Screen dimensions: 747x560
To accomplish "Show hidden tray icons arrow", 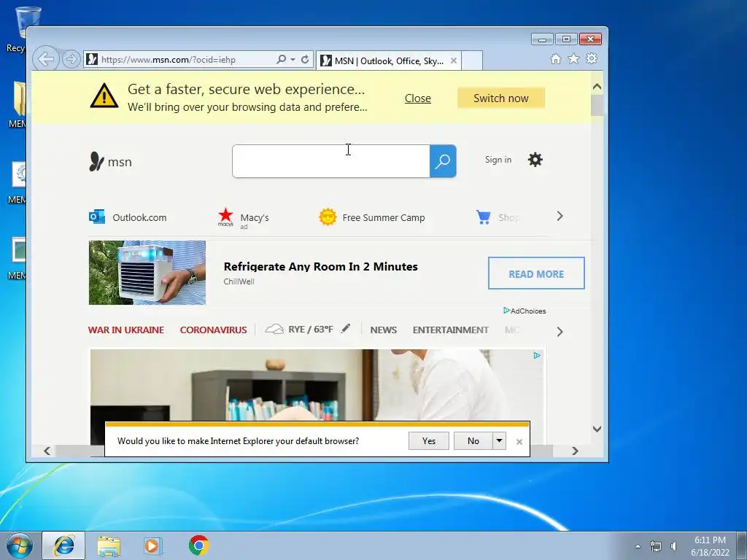I will [638, 546].
